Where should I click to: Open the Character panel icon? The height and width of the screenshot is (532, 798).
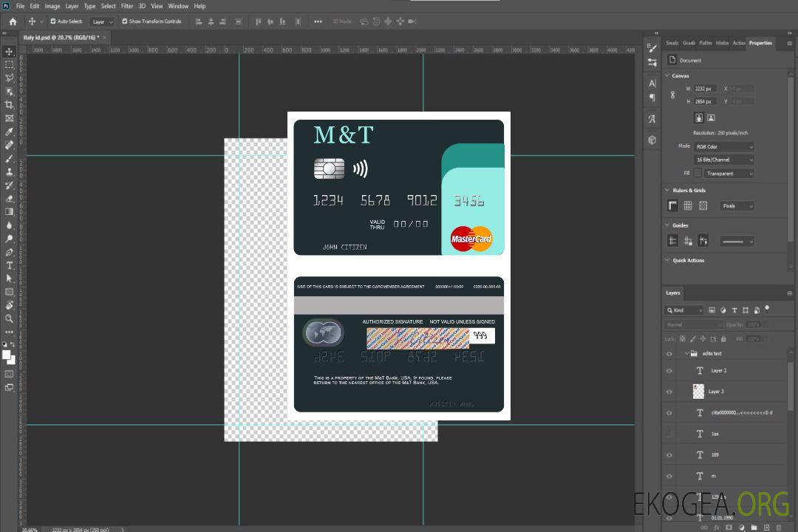click(652, 83)
